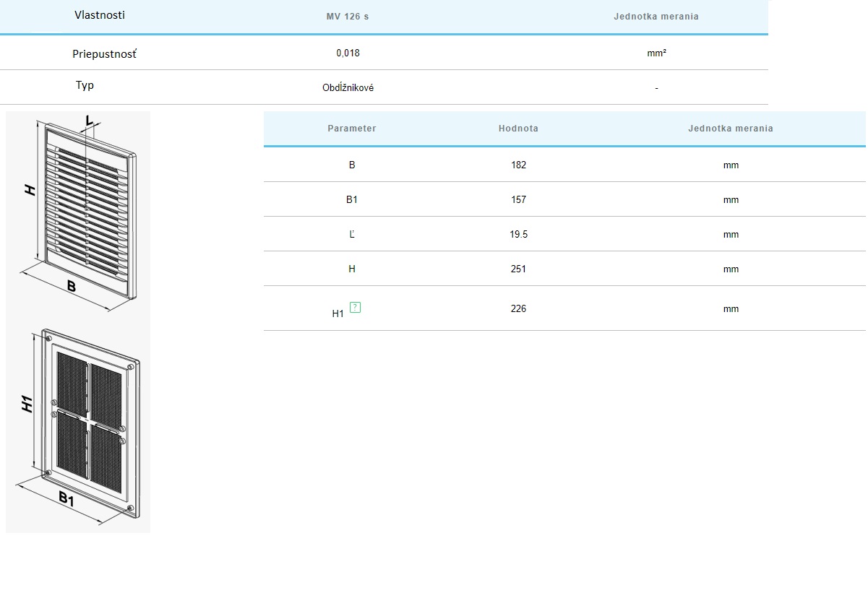
Task: Click the Vlastnosti header cell
Action: coord(100,15)
